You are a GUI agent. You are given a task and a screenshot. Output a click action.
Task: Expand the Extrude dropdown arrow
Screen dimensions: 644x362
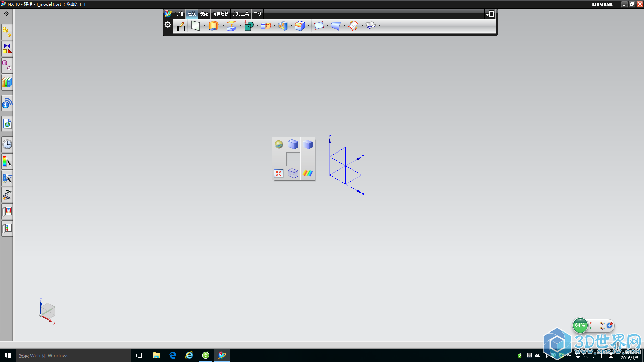pyautogui.click(x=223, y=26)
